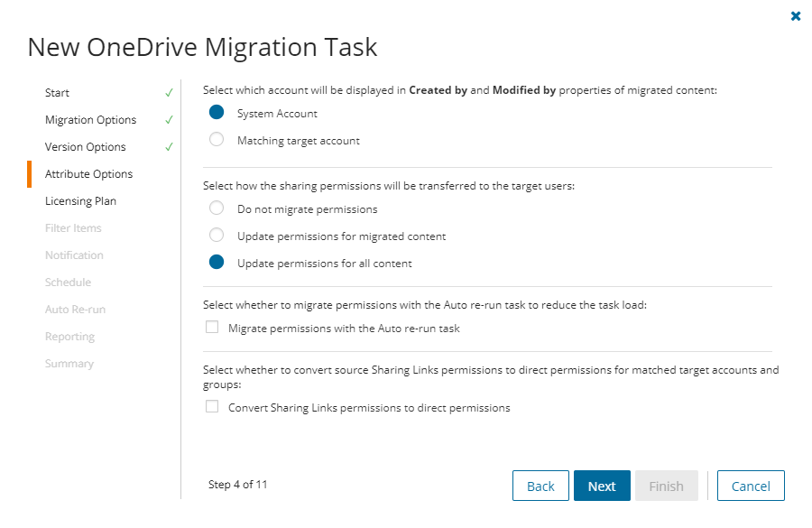This screenshot has width=812, height=528.
Task: Click the checkmark next to Migration Options
Action: [169, 119]
